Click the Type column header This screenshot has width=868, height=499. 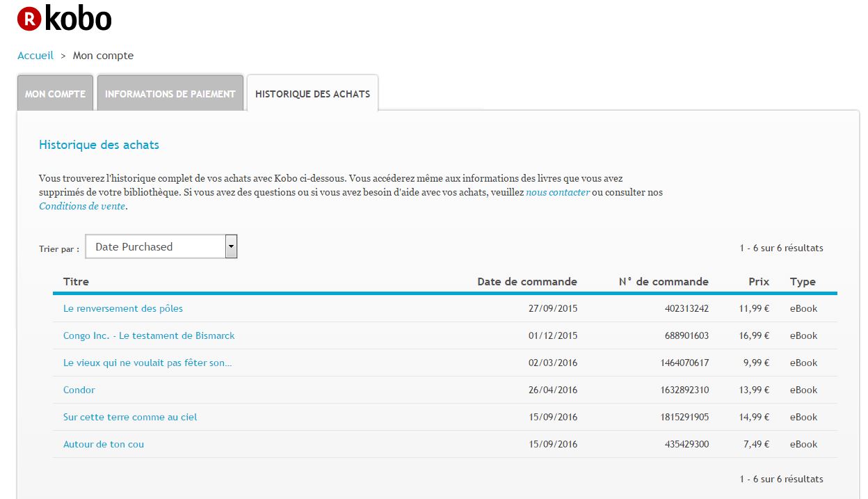click(803, 282)
